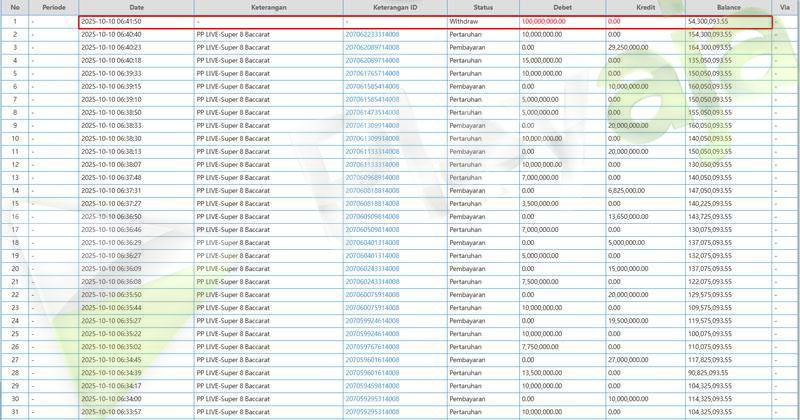Open Keterangan ID link 207062233314008

[371, 34]
